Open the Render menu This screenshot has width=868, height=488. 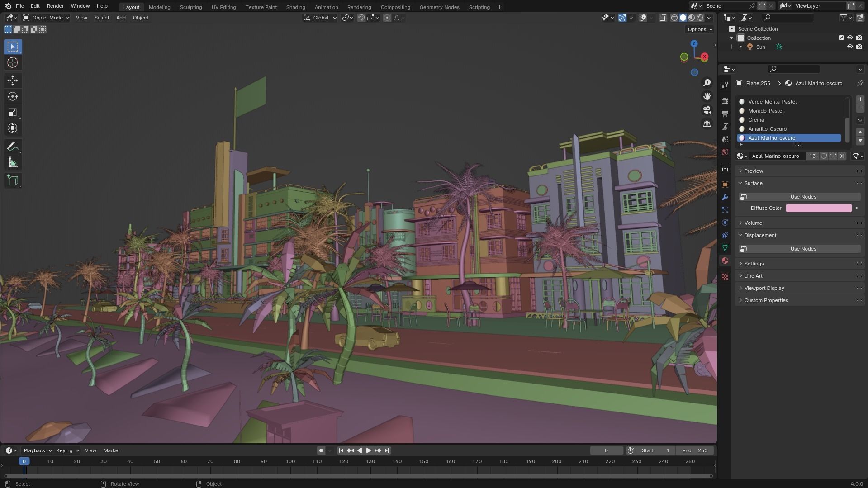pyautogui.click(x=55, y=6)
